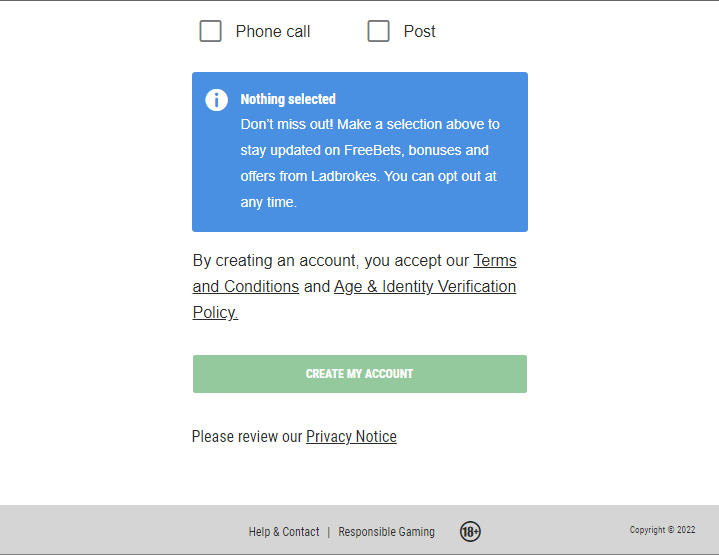Click the 'Please review our' text
The image size is (719, 555).
click(x=247, y=437)
